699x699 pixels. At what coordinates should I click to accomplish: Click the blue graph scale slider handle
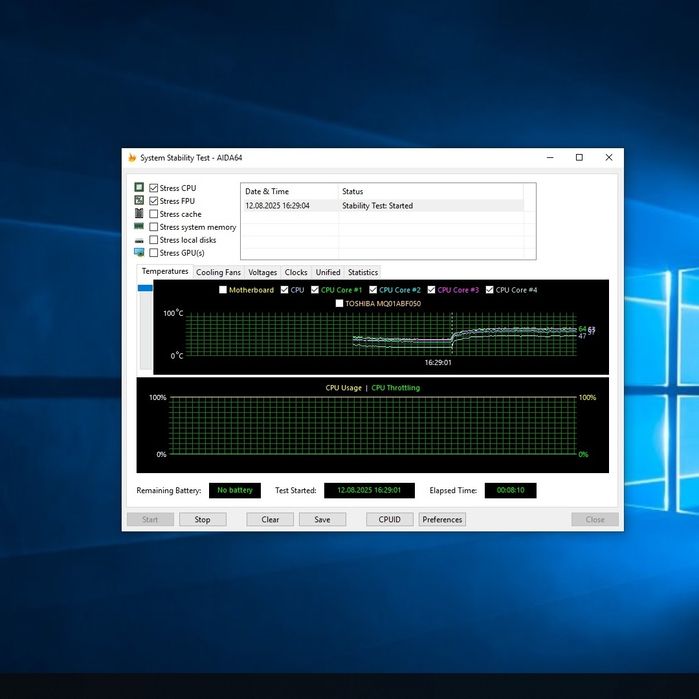point(145,288)
